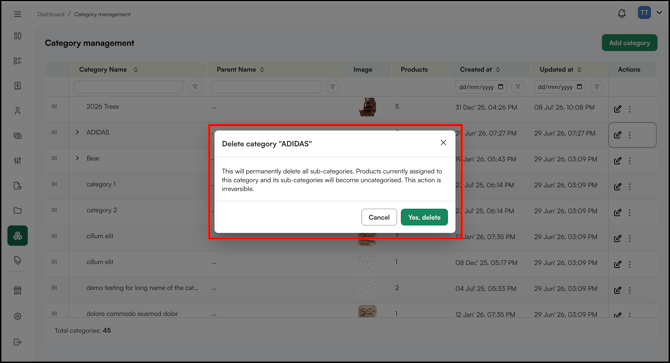Open the users sidebar icon
670x363 pixels.
(18, 111)
